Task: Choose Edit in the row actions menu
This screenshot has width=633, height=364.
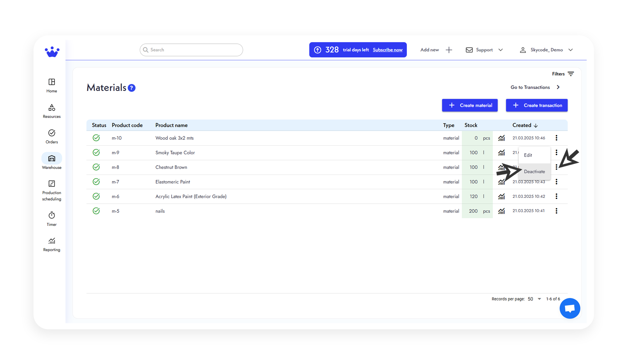Action: (x=528, y=155)
